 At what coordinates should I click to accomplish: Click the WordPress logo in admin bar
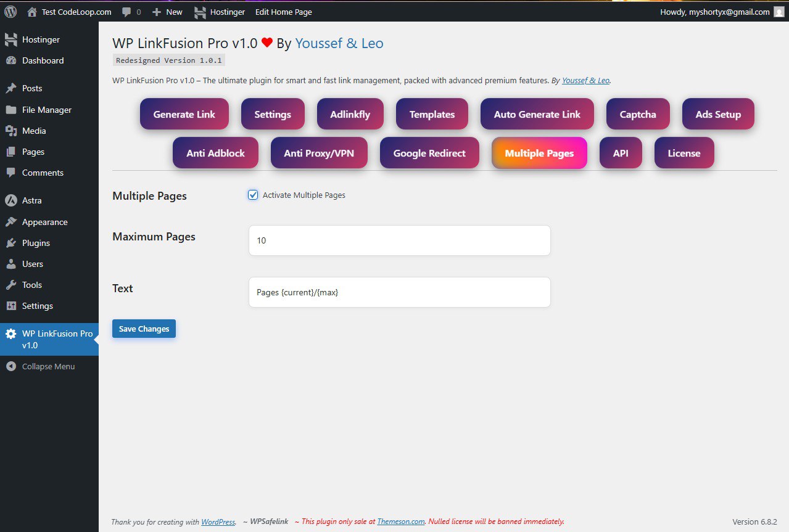(x=10, y=12)
